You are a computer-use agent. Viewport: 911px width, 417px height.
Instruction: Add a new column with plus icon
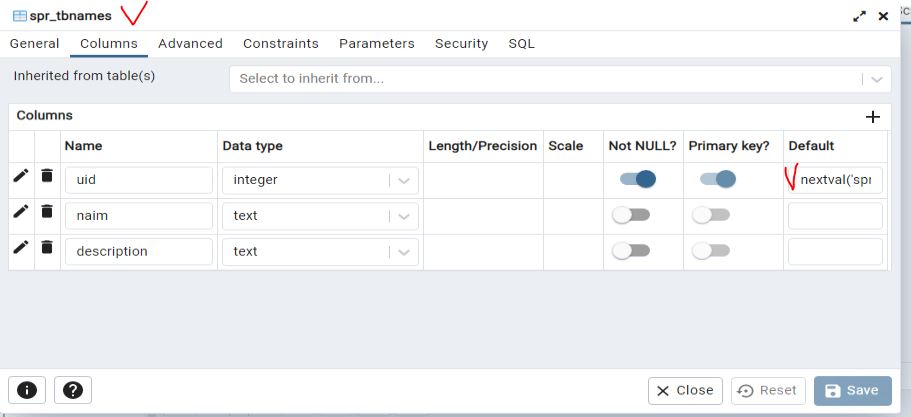[872, 117]
